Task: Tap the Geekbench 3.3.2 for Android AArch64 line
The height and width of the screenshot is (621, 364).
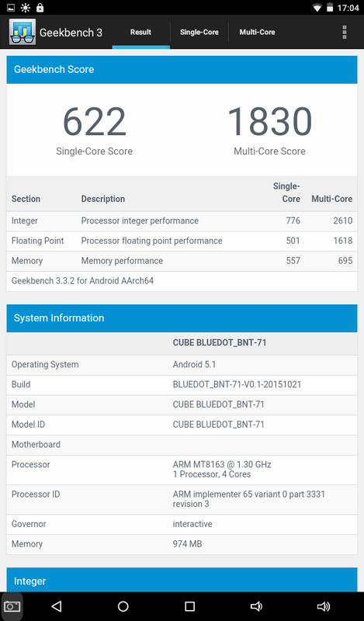Action: (x=82, y=281)
